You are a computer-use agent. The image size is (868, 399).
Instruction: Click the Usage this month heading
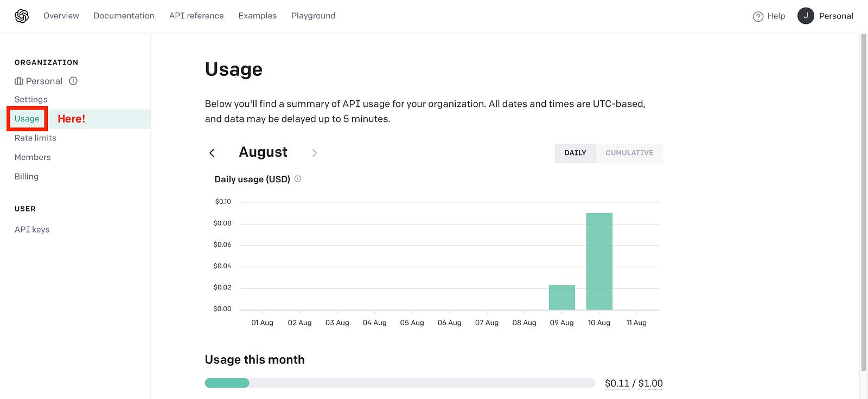[x=255, y=359]
